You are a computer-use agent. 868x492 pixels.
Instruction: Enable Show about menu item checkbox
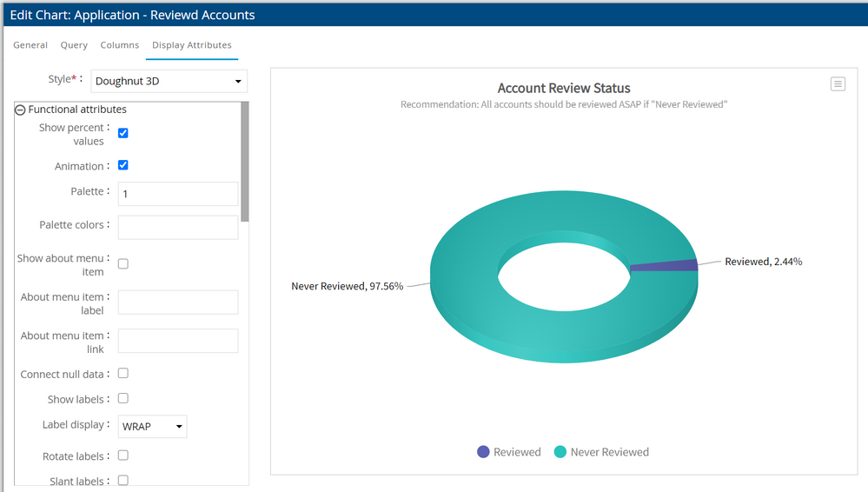(123, 263)
